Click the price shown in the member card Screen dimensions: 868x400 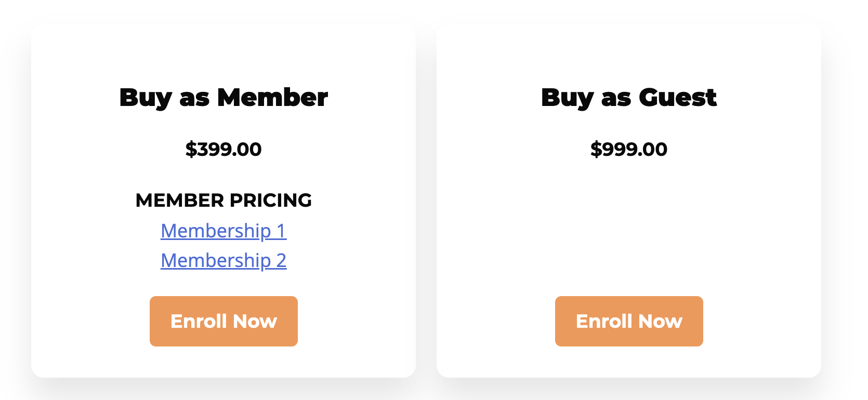(x=223, y=149)
